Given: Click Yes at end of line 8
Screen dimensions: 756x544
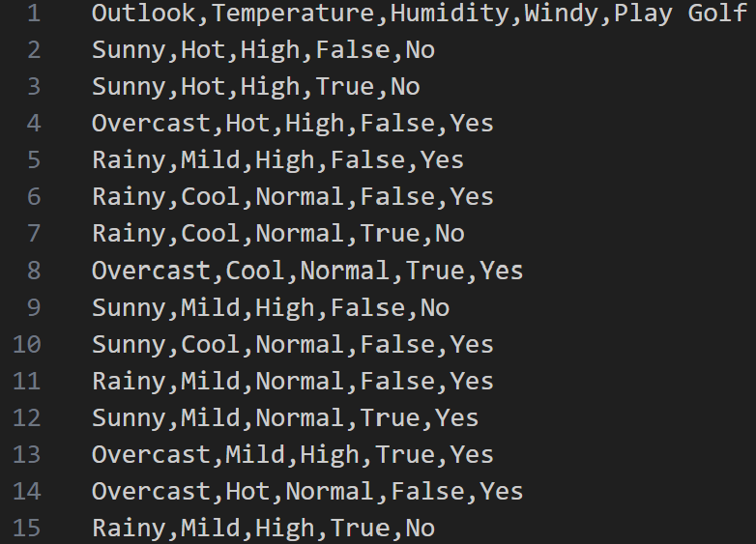Looking at the screenshot, I should click(501, 271).
